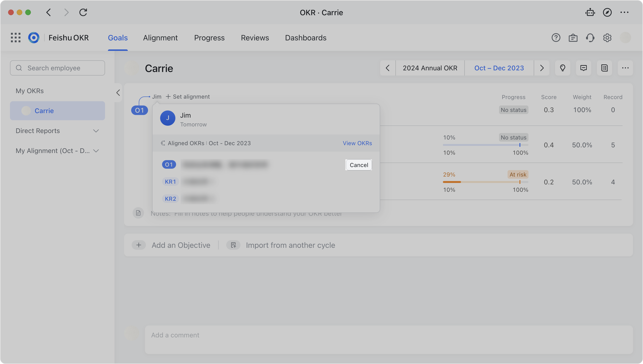
Task: Click the Cancel button in the popup
Action: [x=359, y=165]
